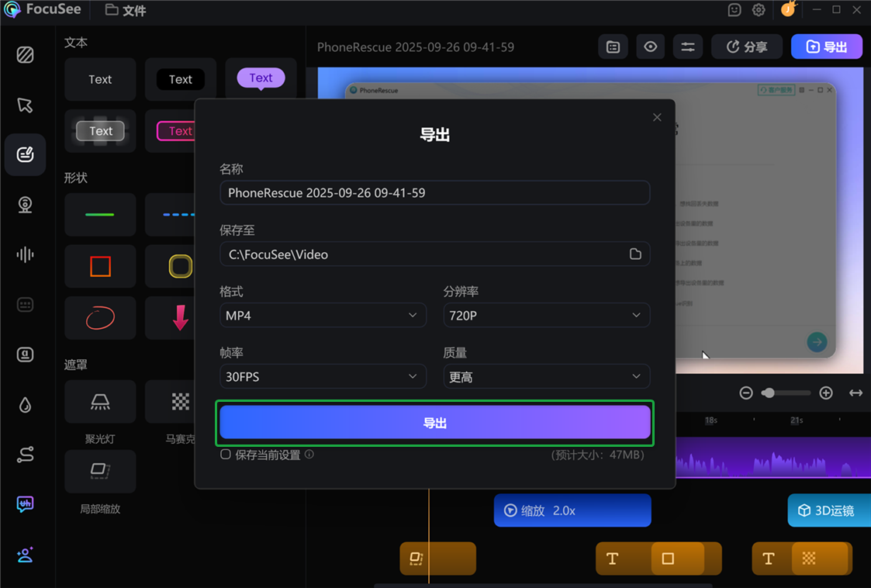
Task: Expand the 帧率 30FPS dropdown
Action: pyautogui.click(x=323, y=376)
